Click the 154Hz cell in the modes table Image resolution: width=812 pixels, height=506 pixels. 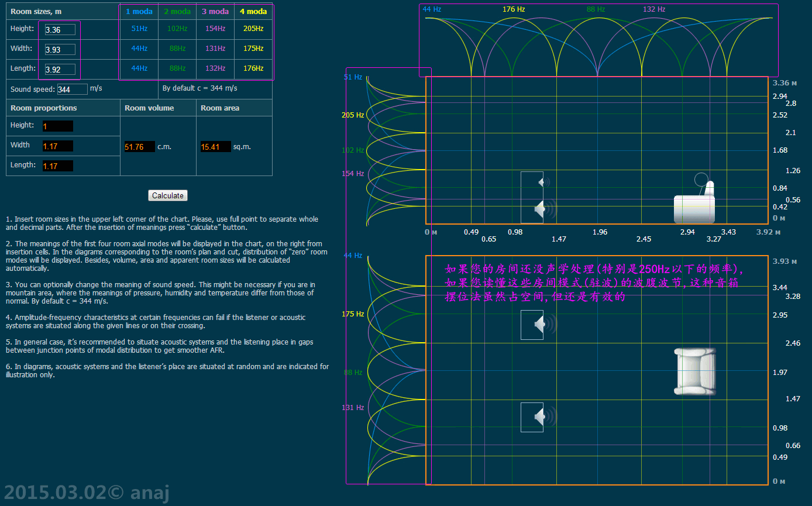(x=215, y=29)
